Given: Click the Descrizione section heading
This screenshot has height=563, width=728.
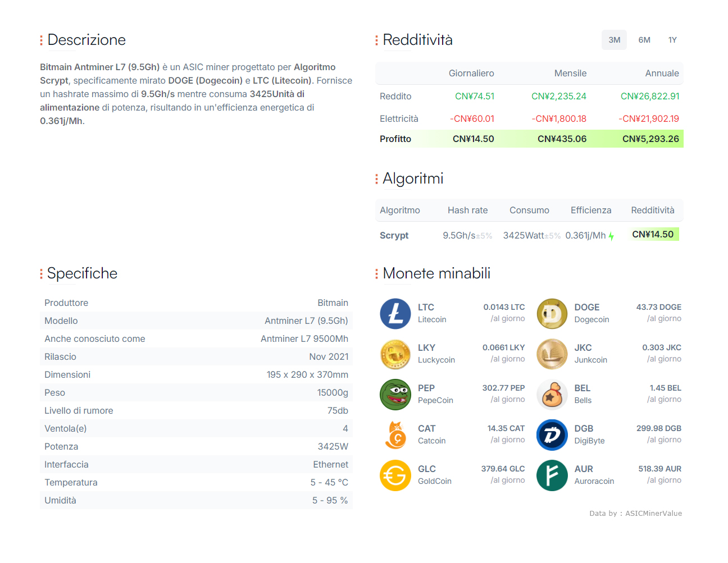Looking at the screenshot, I should point(87,40).
